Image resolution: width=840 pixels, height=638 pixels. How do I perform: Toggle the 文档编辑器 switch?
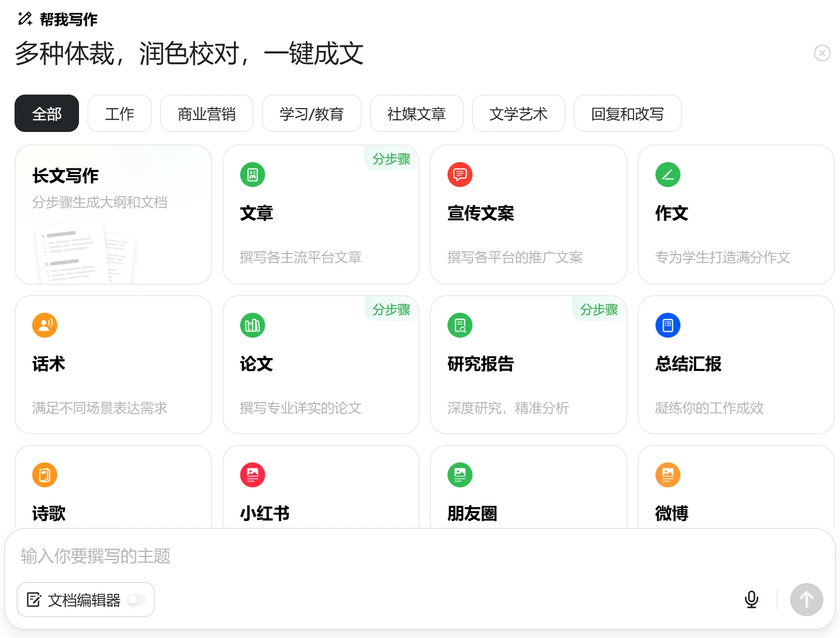click(136, 600)
